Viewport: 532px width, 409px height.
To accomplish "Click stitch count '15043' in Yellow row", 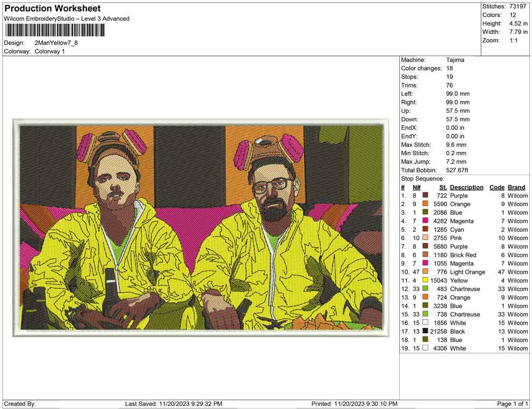I will coord(438,281).
